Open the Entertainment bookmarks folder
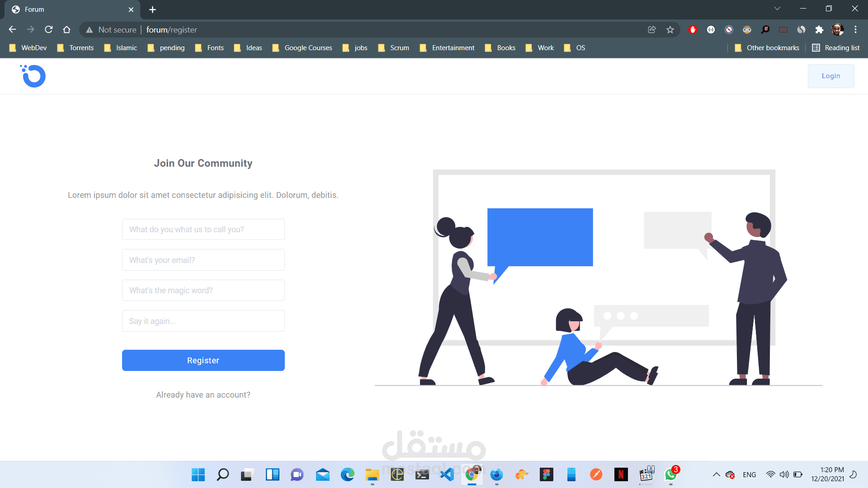 pos(447,48)
